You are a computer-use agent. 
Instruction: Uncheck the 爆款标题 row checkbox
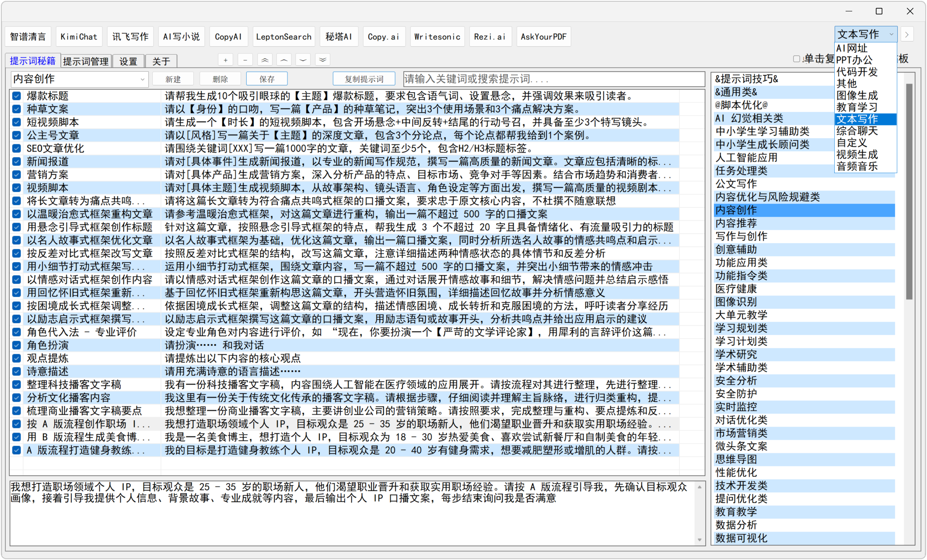(x=17, y=96)
